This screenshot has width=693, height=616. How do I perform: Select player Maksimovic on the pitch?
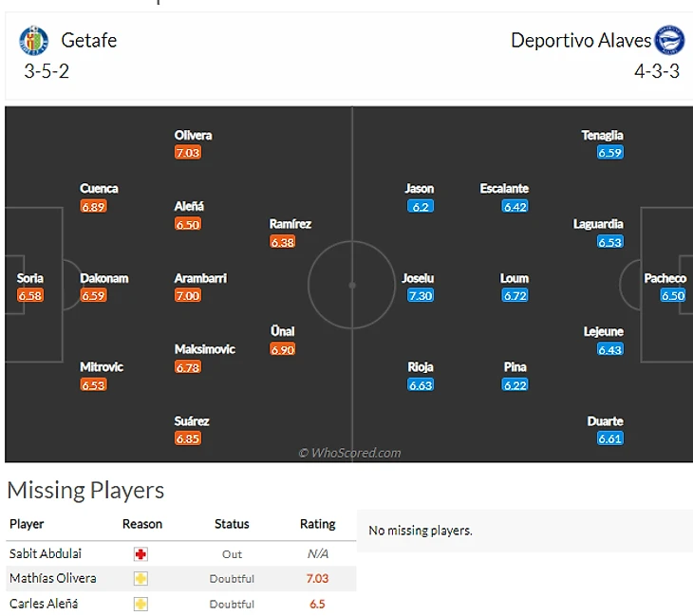click(204, 349)
